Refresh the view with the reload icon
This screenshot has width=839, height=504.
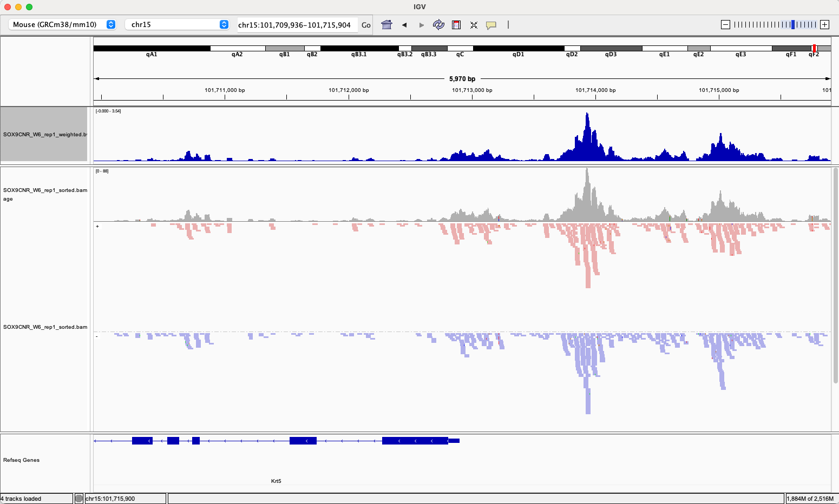438,25
